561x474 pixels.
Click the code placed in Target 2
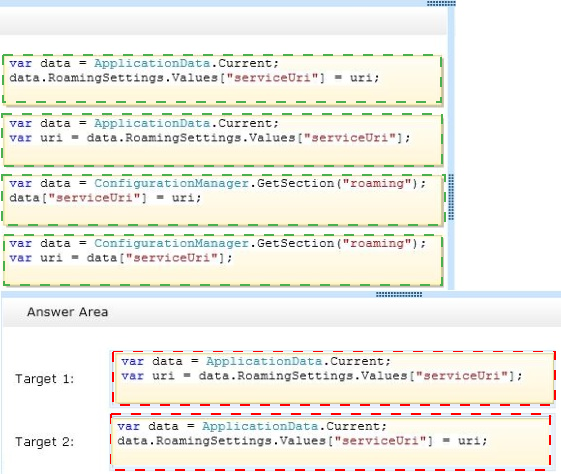tap(331, 442)
